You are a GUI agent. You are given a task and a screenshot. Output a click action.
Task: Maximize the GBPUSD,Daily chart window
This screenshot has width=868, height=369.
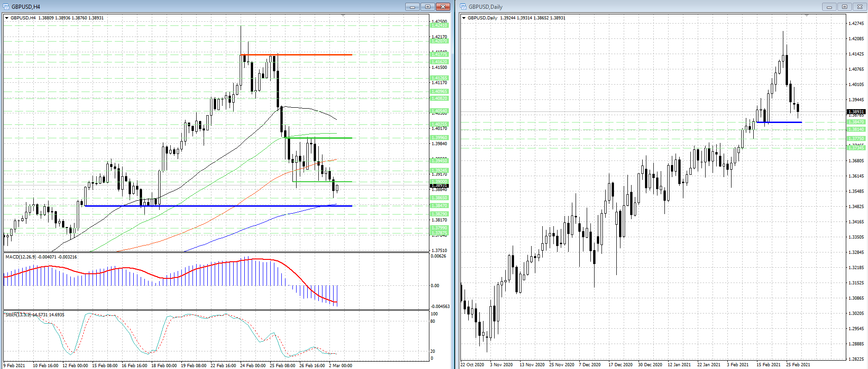(844, 6)
